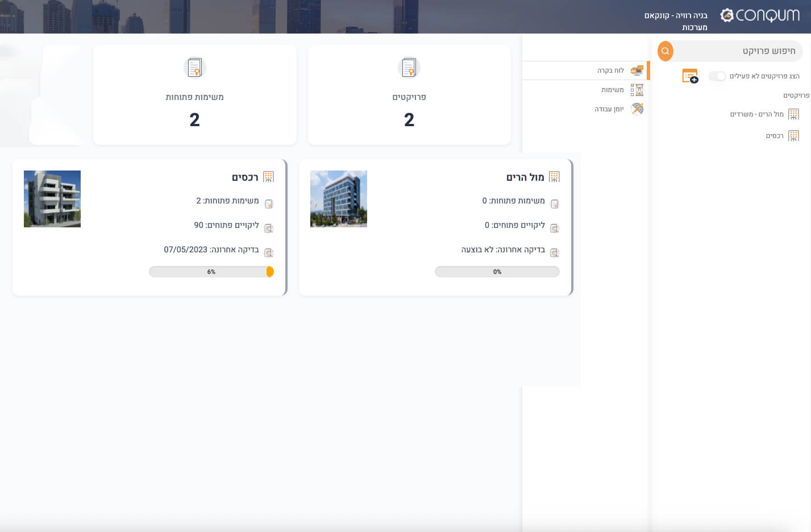Image resolution: width=811 pixels, height=532 pixels.
Task: Click the רכסים 6% progress bar
Action: coord(211,272)
